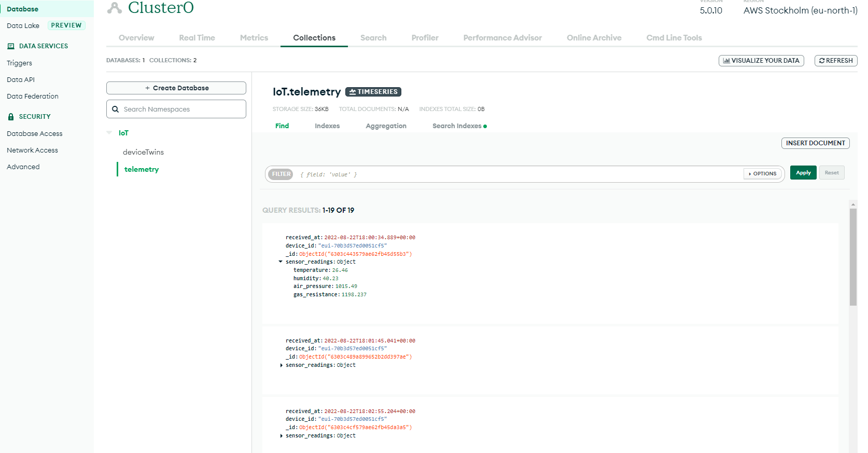Click the search magnifier icon in namespaces box
Screen dimensions: 868x453
click(x=116, y=109)
